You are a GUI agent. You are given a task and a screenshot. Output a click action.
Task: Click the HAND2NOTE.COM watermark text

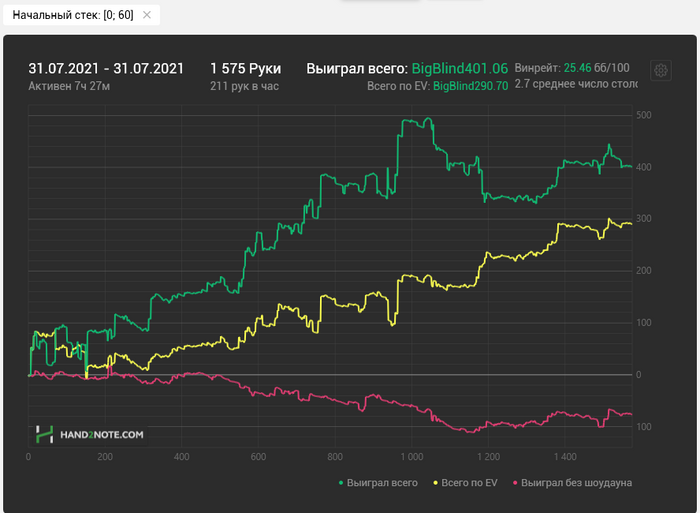point(101,435)
